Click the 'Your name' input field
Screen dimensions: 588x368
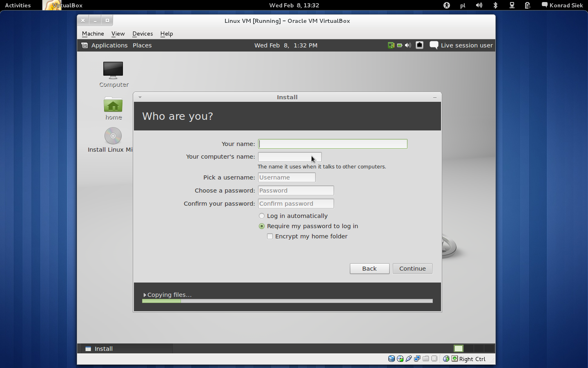click(333, 144)
